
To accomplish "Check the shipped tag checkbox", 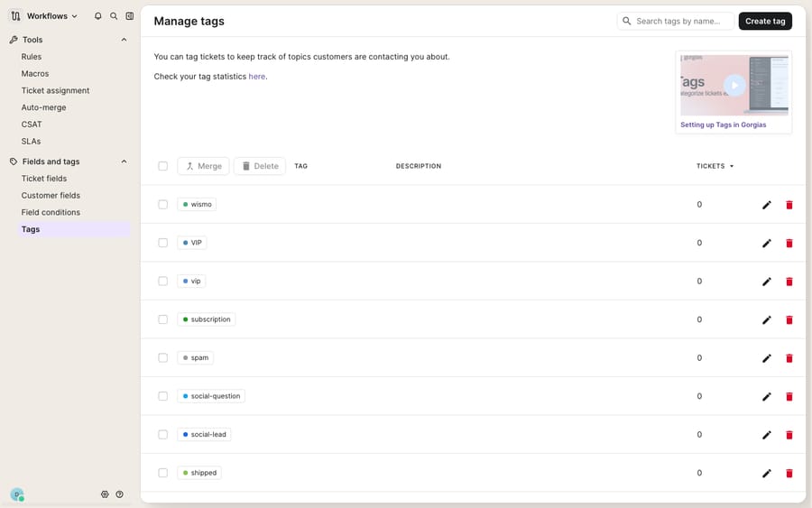I will (162, 473).
